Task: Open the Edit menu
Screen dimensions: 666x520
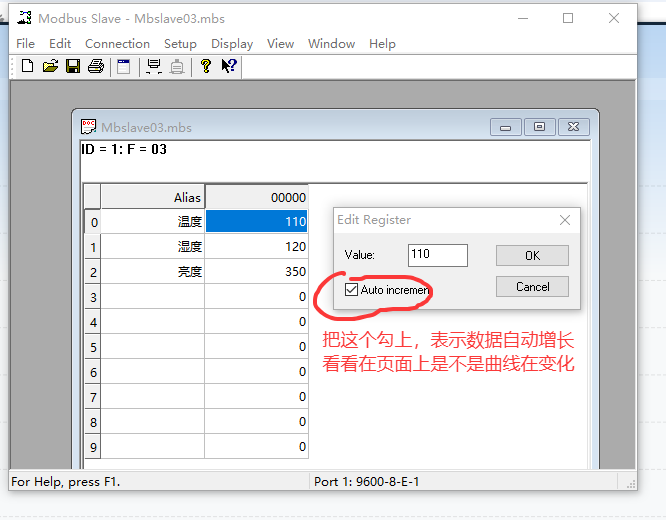Action: coord(60,44)
